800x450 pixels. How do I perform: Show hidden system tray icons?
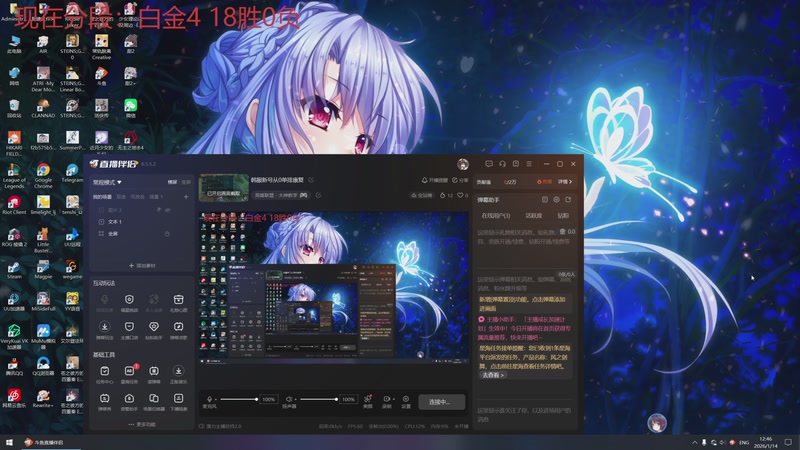pyautogui.click(x=694, y=442)
